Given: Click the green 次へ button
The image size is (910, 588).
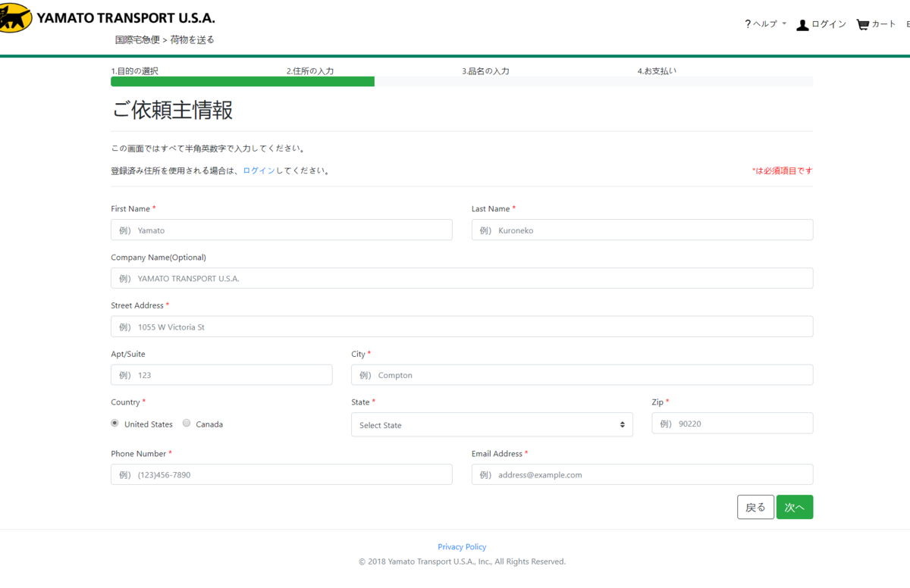Looking at the screenshot, I should [x=794, y=507].
